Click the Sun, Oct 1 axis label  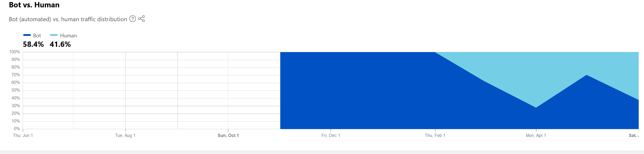[228, 135]
